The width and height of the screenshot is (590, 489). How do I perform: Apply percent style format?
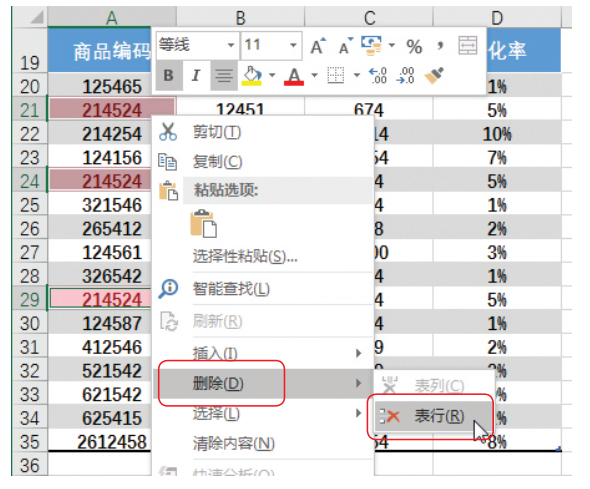(x=414, y=47)
